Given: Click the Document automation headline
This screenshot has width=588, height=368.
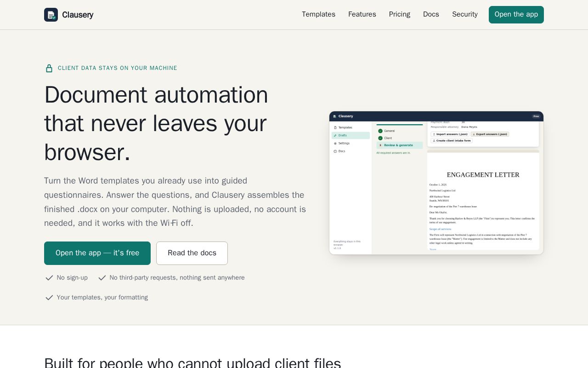Looking at the screenshot, I should click(x=156, y=123).
